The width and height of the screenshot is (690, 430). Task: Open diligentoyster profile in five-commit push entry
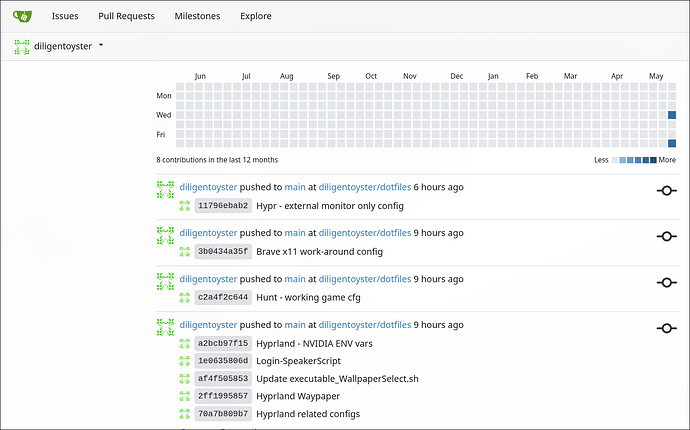point(208,325)
